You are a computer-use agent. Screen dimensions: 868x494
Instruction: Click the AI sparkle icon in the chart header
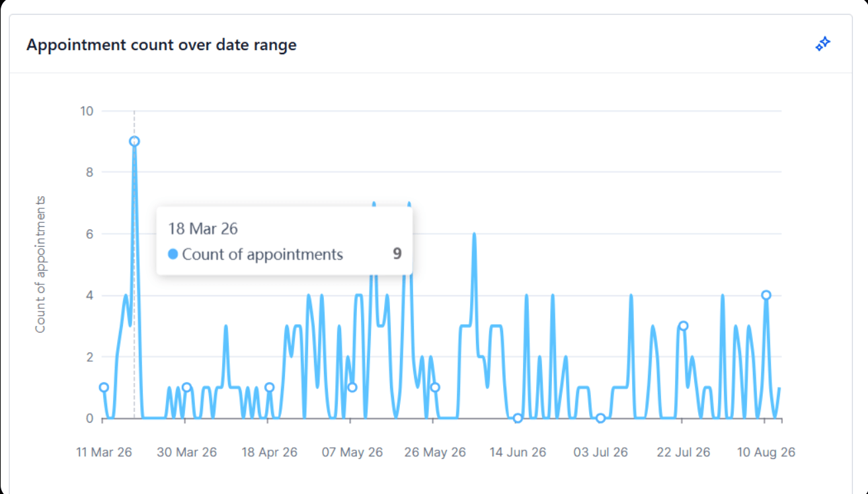click(x=822, y=44)
